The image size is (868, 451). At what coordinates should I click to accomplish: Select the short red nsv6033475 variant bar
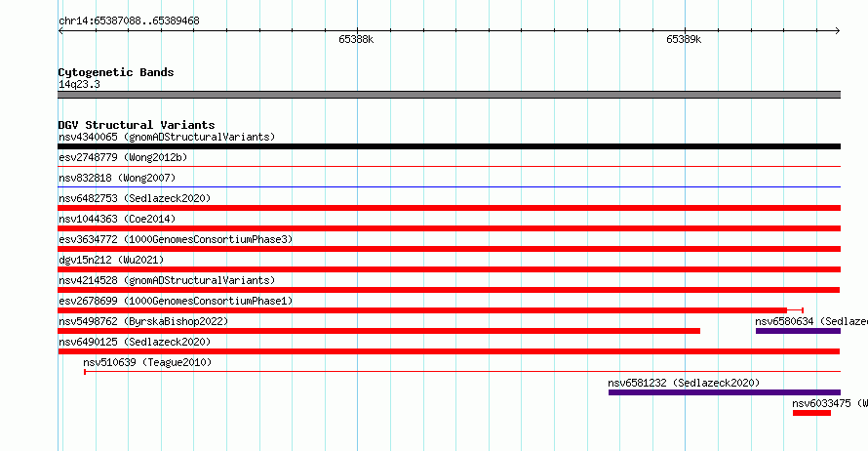click(811, 413)
